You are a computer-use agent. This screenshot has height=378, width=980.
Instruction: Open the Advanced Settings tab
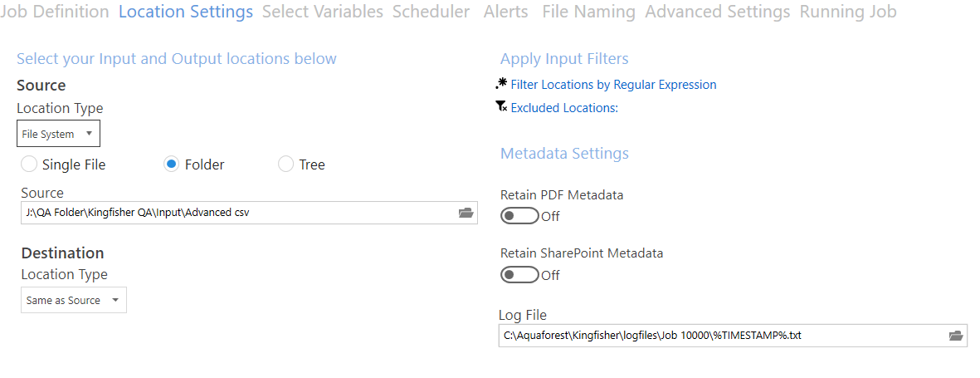pyautogui.click(x=718, y=12)
